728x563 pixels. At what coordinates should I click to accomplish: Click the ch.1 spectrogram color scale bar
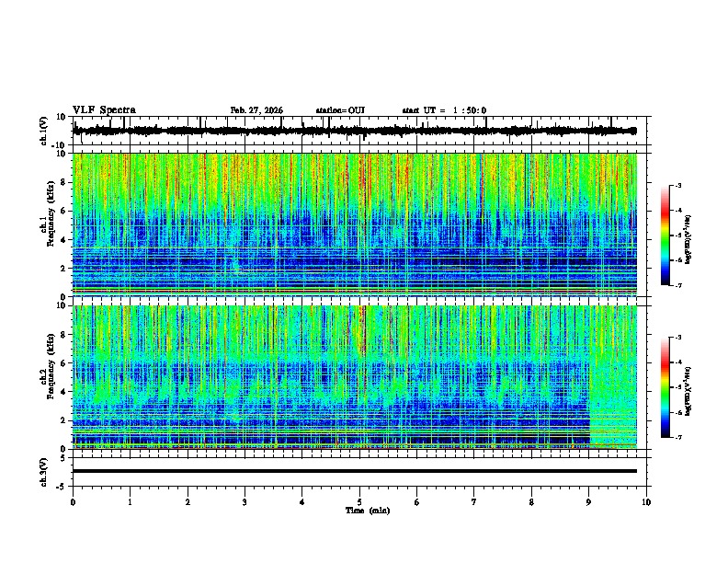click(x=665, y=236)
